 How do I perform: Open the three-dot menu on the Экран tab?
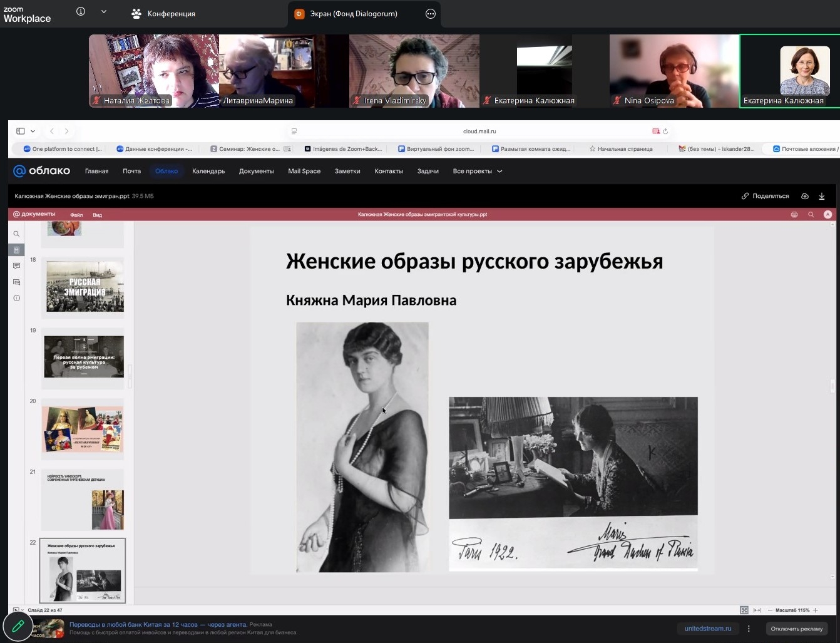click(x=431, y=14)
